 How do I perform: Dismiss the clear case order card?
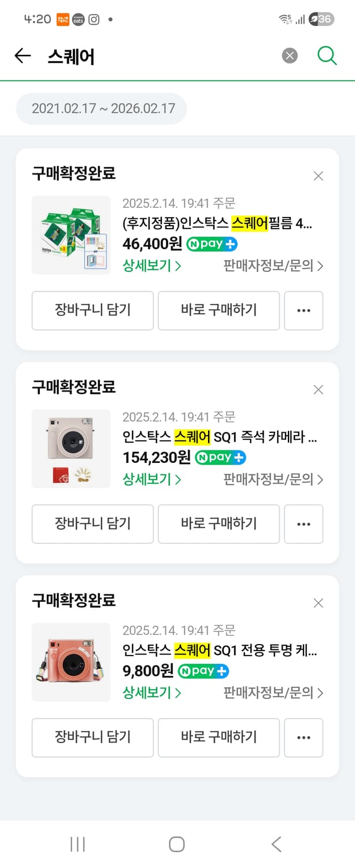pos(318,602)
